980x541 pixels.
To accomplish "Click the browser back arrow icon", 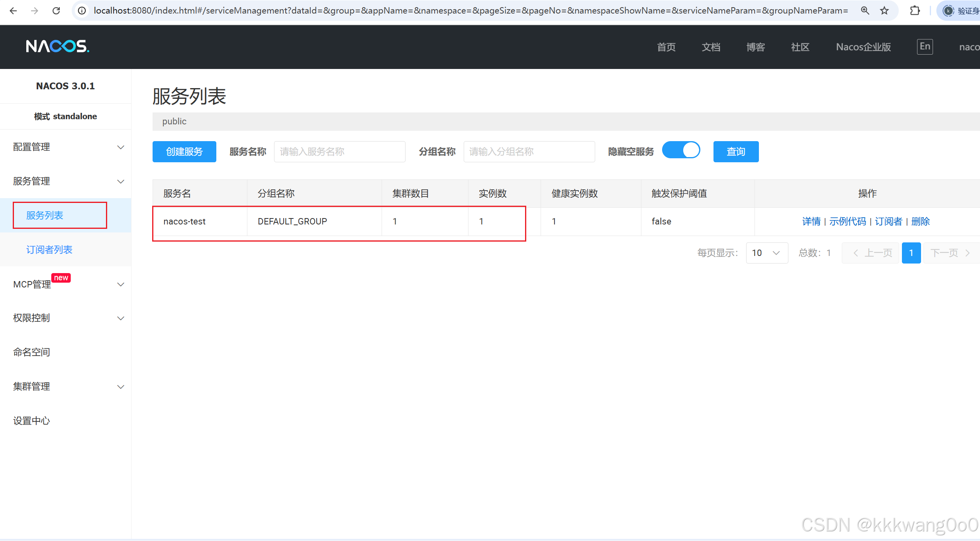I will (13, 11).
